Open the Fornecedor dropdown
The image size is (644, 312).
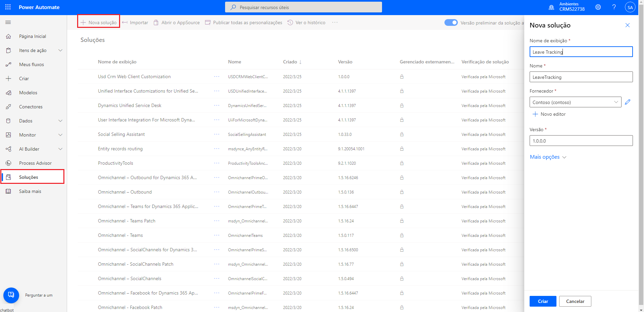[575, 102]
